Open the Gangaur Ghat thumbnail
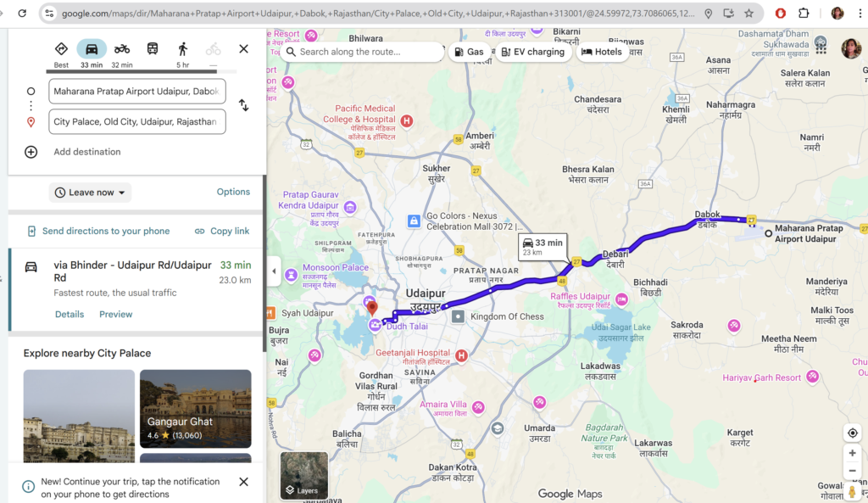The width and height of the screenshot is (868, 503). click(195, 408)
